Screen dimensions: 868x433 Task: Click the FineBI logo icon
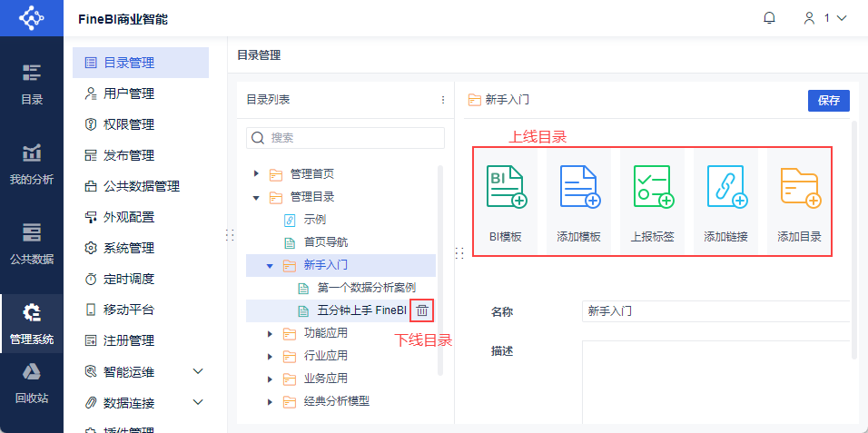pos(32,18)
